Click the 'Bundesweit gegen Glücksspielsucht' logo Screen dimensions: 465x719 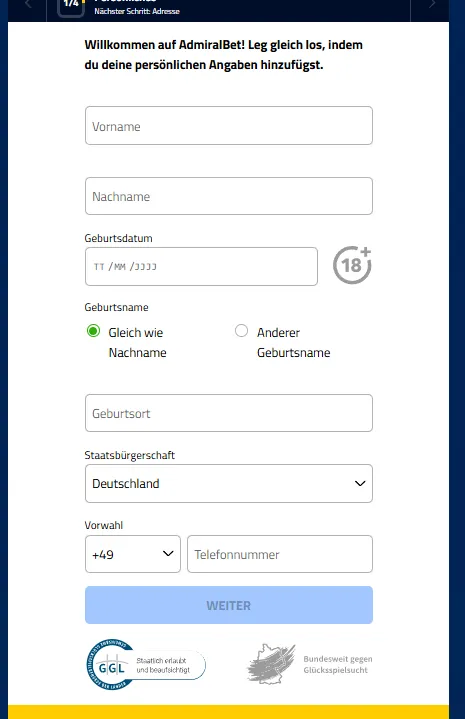point(310,664)
